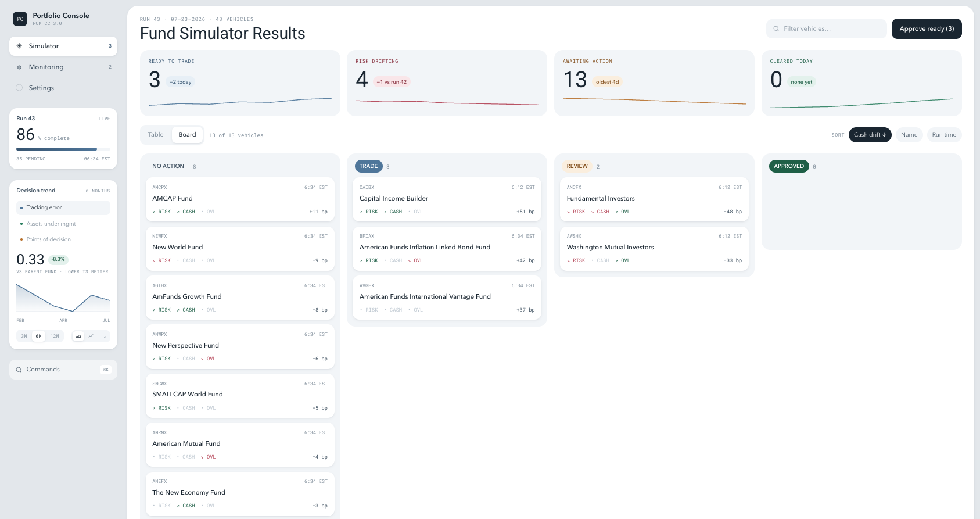Click the Risk Drifting stat card
The width and height of the screenshot is (980, 519).
click(x=447, y=83)
